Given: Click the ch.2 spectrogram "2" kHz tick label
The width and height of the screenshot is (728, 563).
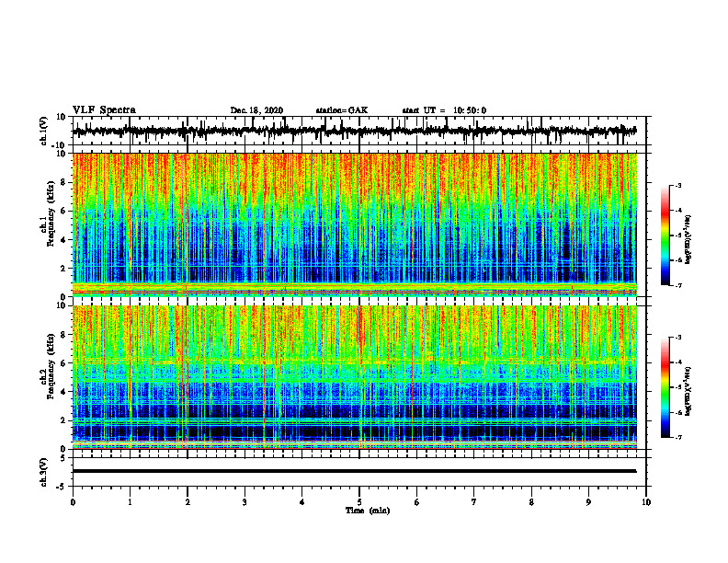Looking at the screenshot, I should pyautogui.click(x=63, y=420).
